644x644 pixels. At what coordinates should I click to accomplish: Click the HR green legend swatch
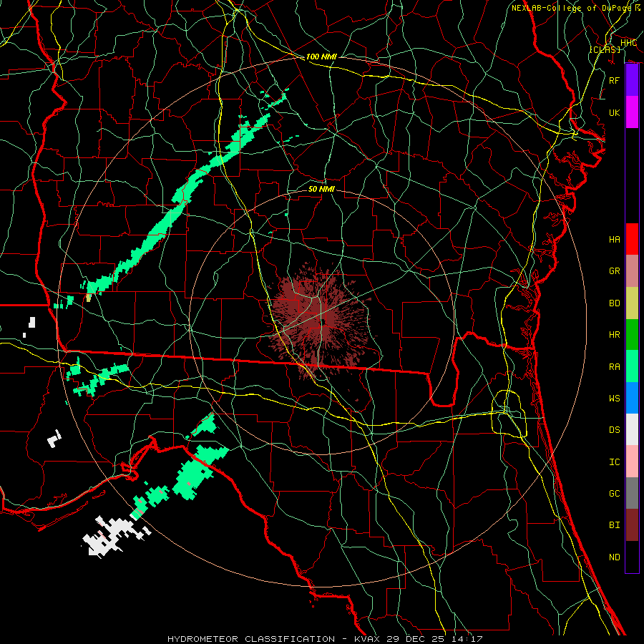(632, 335)
